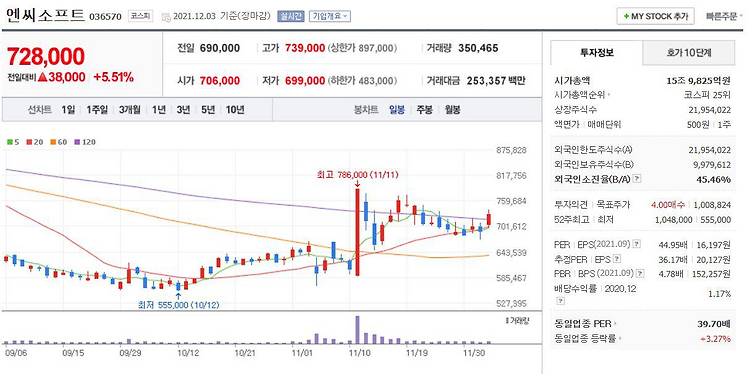Select the 10년 line chart period

pos(235,110)
